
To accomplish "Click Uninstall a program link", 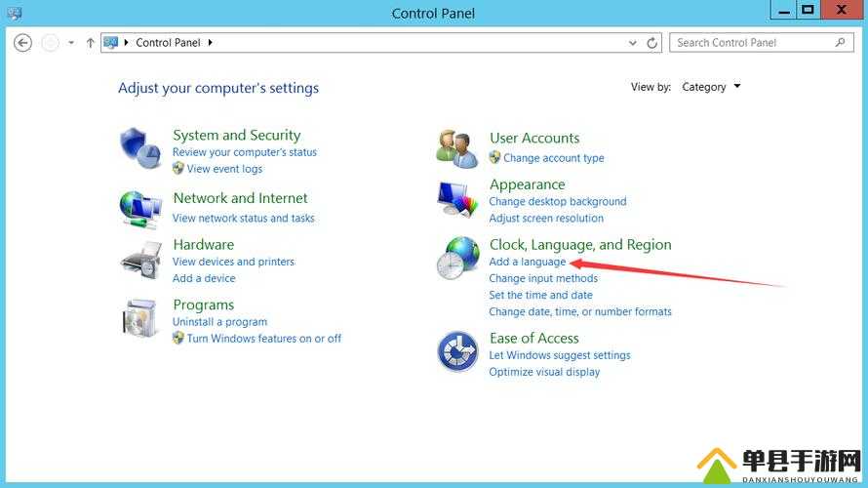I will (219, 322).
